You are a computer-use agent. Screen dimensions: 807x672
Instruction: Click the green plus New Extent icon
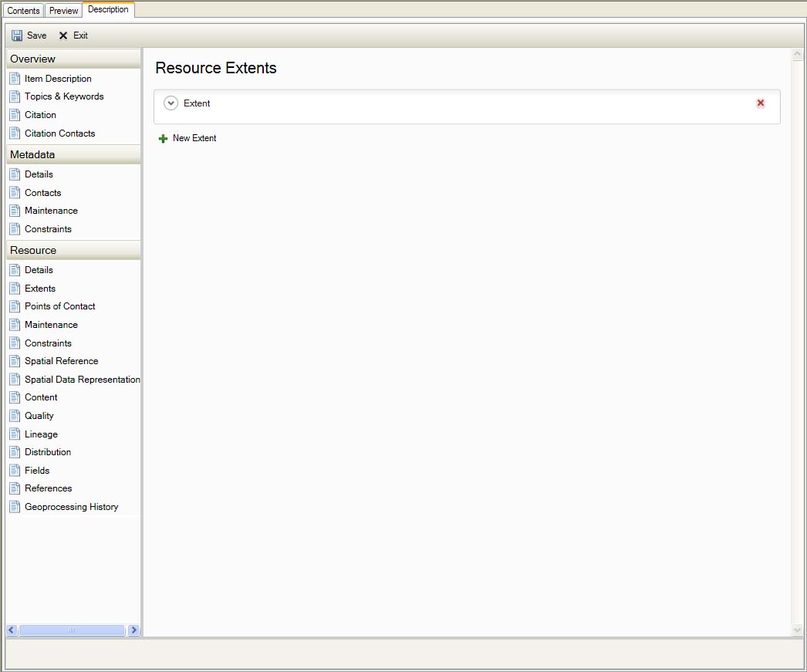pyautogui.click(x=163, y=138)
